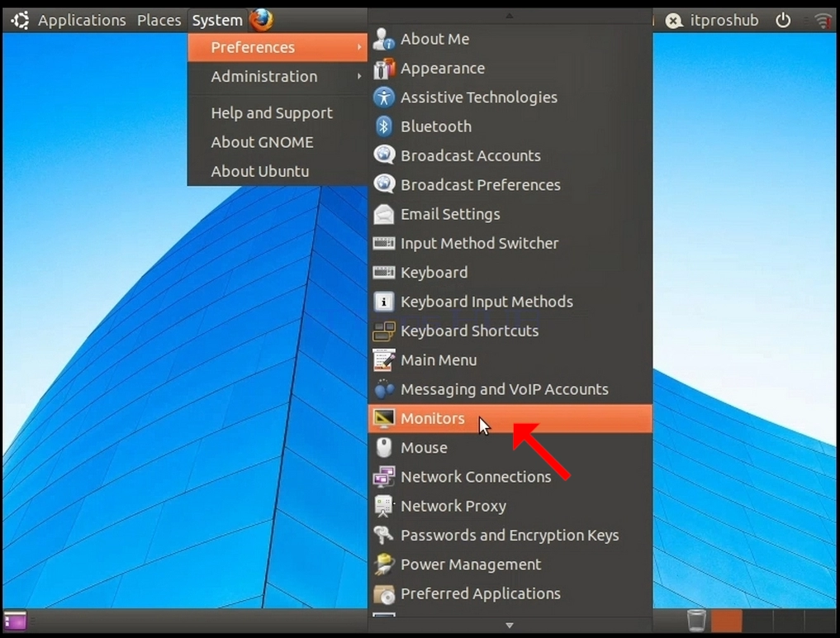Click the Assistive Technologies accessibility icon
Screen dimensions: 840x638
coord(383,98)
